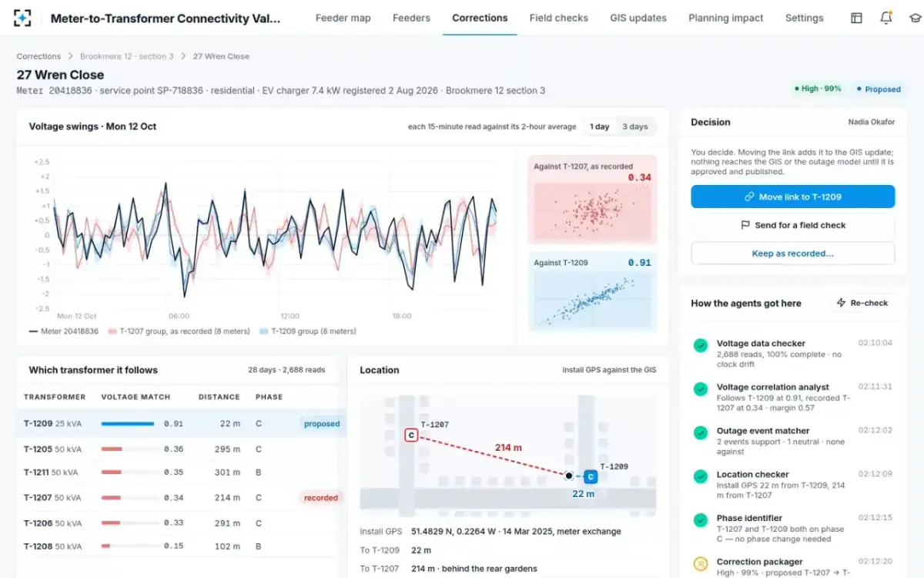Select the T-1209 25 kVA row
The image size is (924, 578).
(x=182, y=423)
